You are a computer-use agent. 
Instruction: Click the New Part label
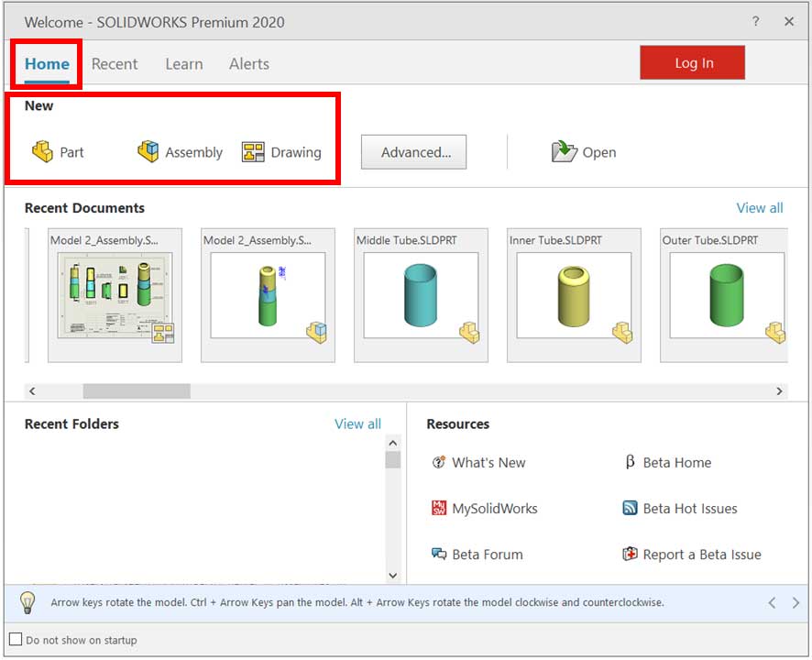point(71,152)
